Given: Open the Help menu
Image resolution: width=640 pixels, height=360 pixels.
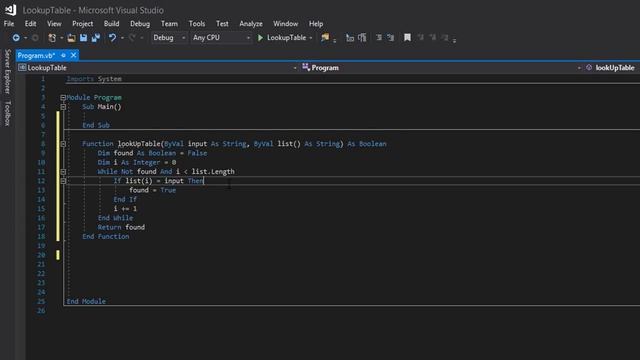Looking at the screenshot, I should pyautogui.click(x=316, y=24).
